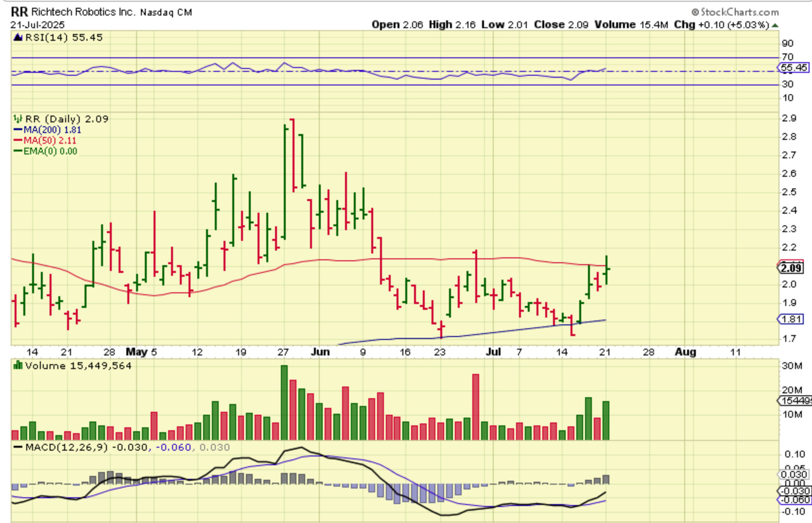812x523 pixels.
Task: Click the green up arrow beside Chg
Action: click(x=775, y=25)
